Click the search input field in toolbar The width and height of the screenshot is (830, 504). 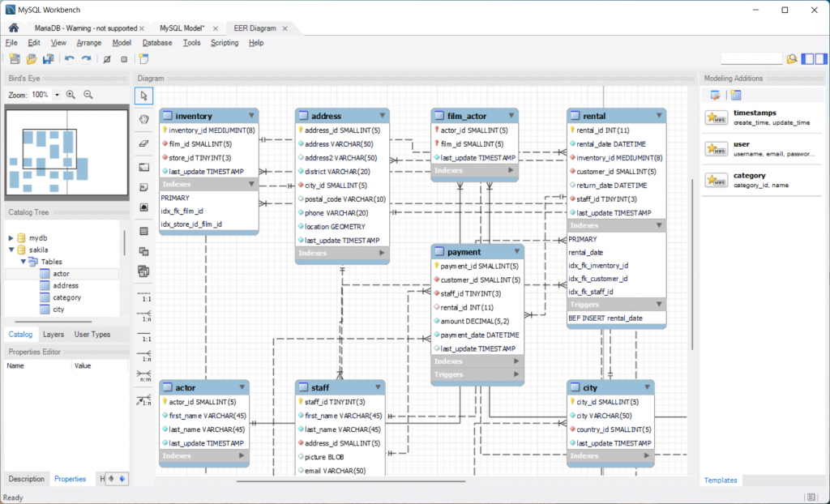[751, 59]
